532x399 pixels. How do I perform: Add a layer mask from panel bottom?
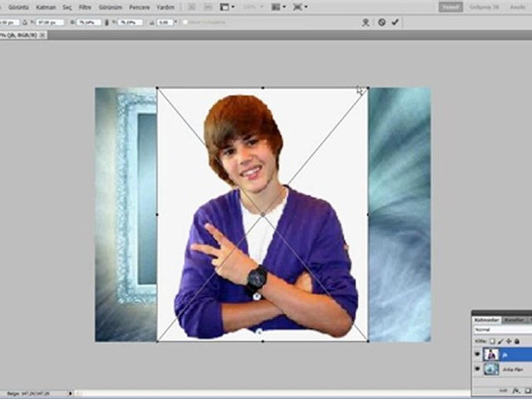pyautogui.click(x=528, y=391)
